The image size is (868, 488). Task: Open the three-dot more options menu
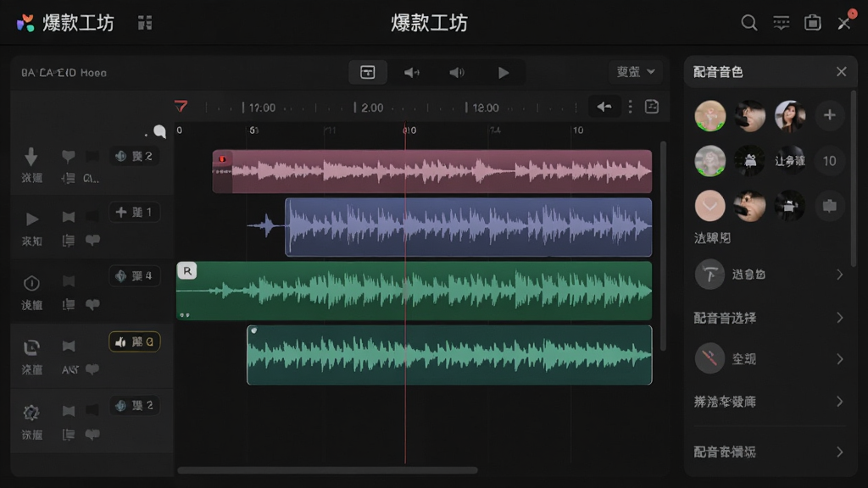coord(630,106)
